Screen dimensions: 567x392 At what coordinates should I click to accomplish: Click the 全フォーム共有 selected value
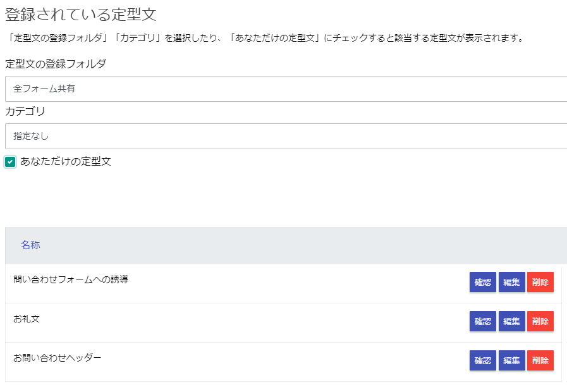pos(44,89)
